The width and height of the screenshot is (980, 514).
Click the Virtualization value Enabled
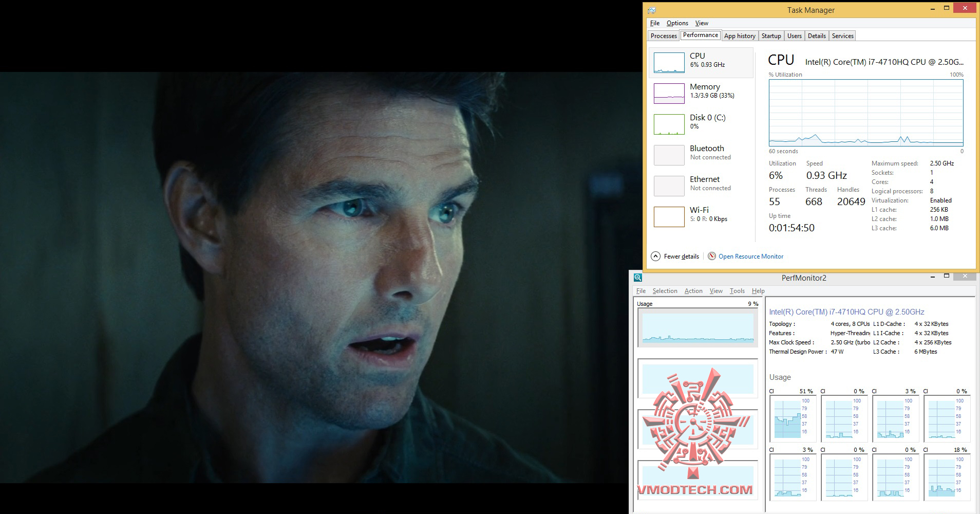click(941, 200)
